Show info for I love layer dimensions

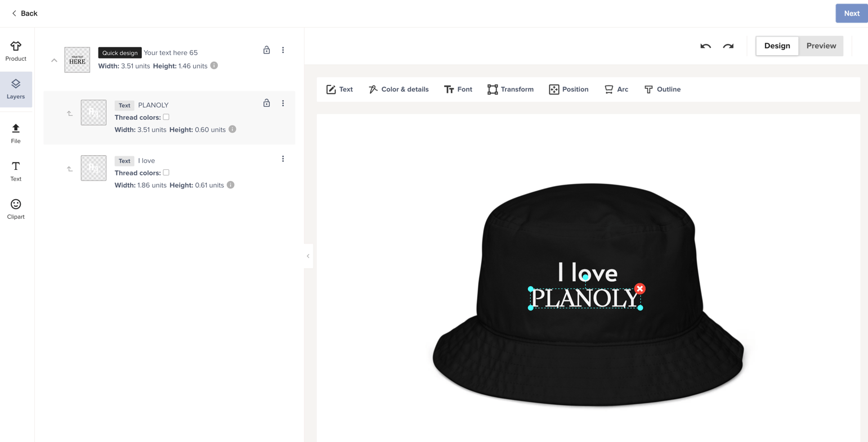click(x=231, y=185)
